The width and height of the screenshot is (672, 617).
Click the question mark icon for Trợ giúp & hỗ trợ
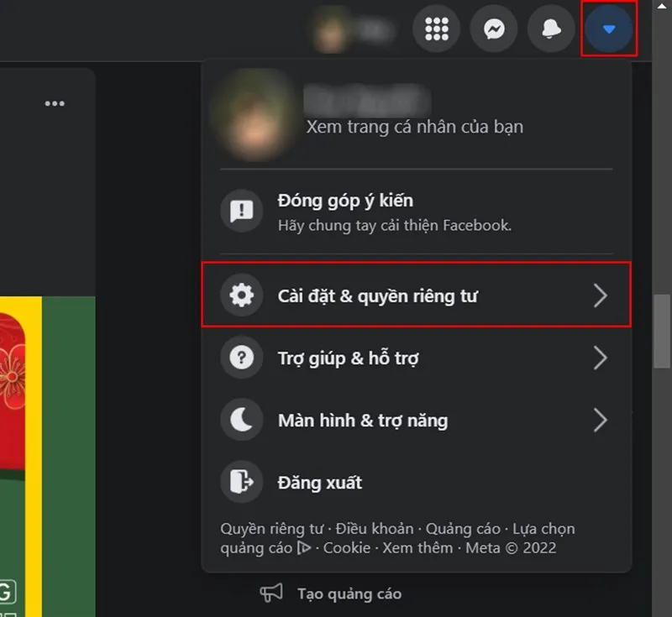[241, 358]
